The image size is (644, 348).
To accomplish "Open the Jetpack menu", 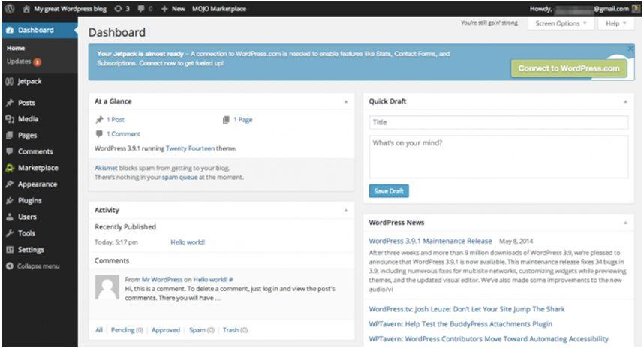I will coord(40,81).
